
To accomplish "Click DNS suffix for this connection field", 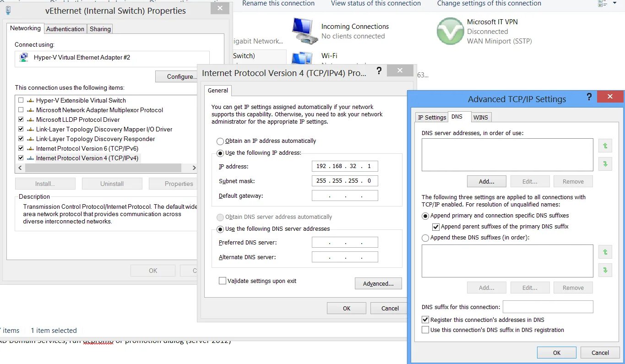I will [x=548, y=307].
